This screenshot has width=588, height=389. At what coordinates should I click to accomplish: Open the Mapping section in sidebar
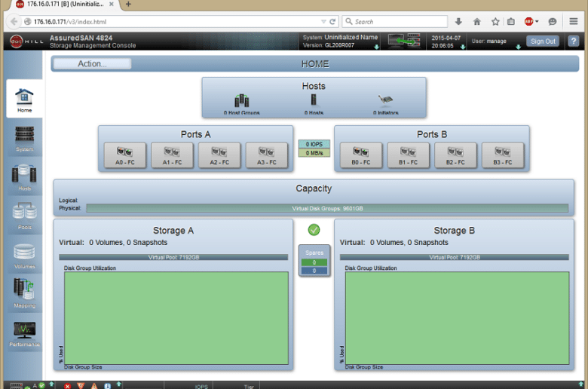coord(24,294)
